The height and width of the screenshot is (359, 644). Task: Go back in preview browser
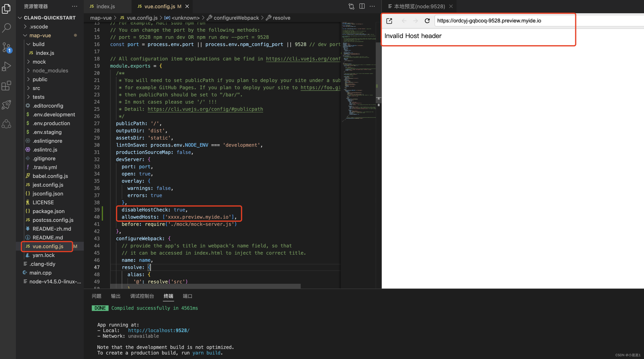(x=404, y=21)
